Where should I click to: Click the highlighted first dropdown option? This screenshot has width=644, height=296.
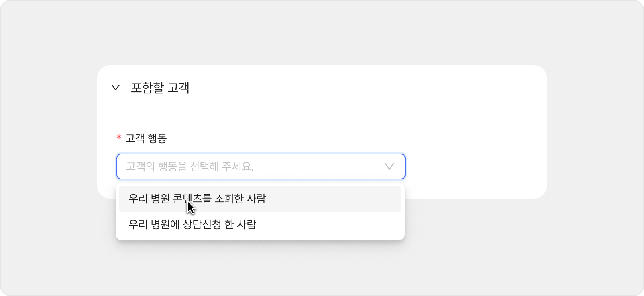(259, 199)
